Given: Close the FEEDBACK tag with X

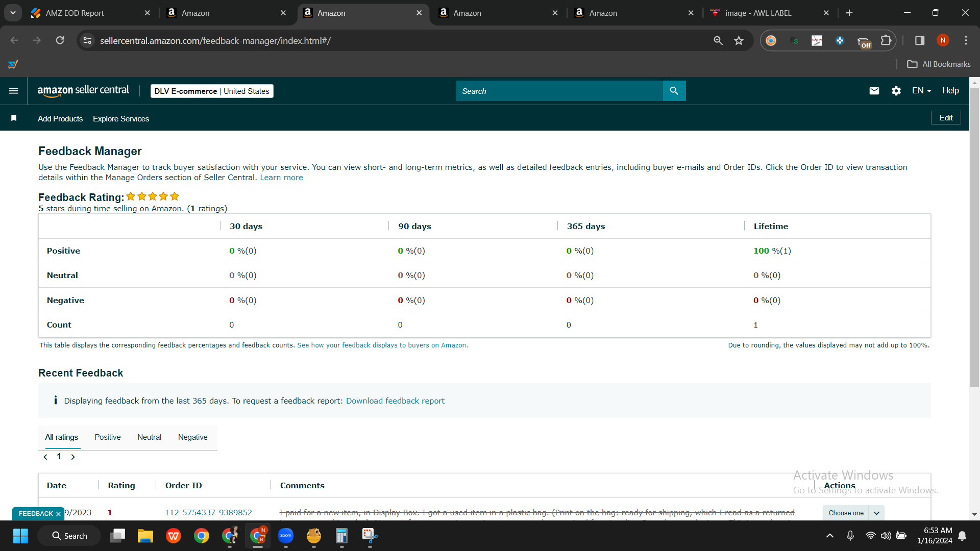Looking at the screenshot, I should 58,514.
